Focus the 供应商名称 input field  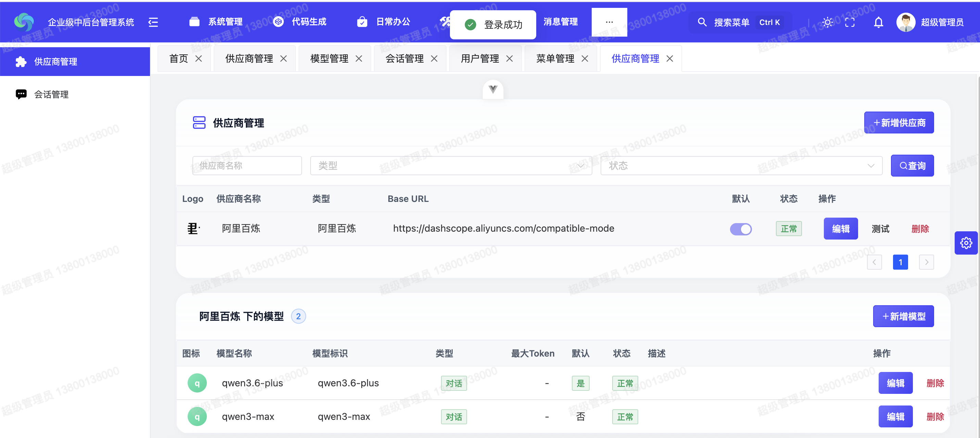(247, 166)
